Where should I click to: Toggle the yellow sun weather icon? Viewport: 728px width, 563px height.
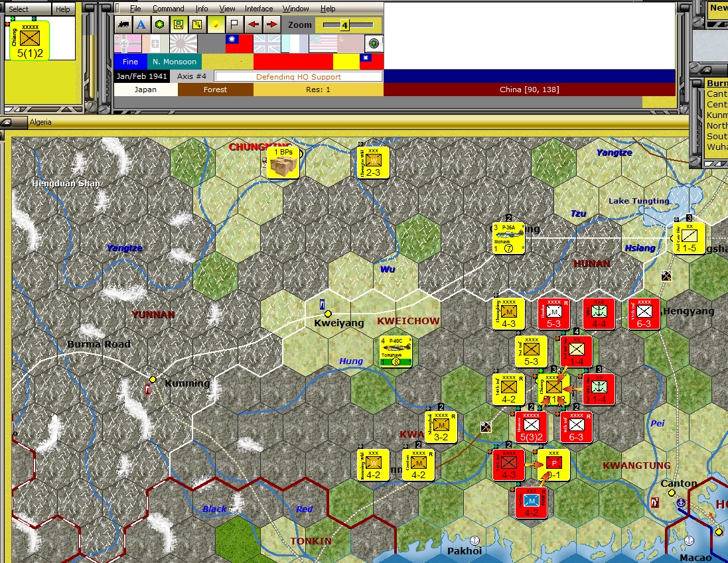(216, 25)
